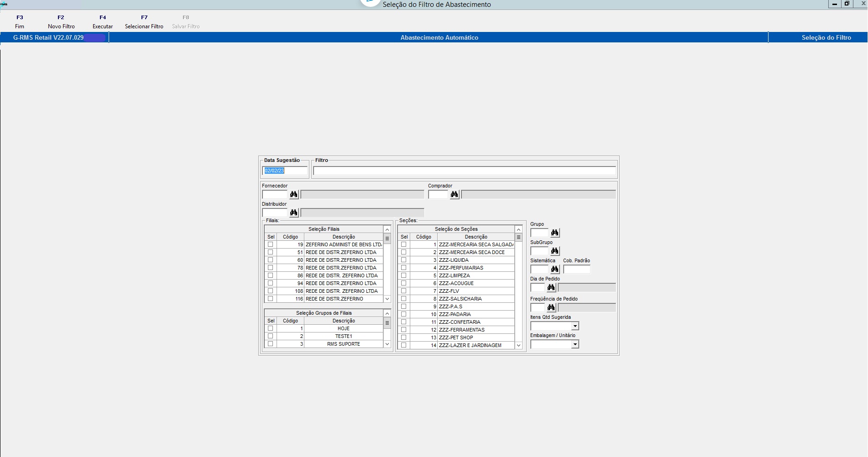Open Dia de Pedido binoculars lookup
This screenshot has height=457, width=868.
pos(551,288)
